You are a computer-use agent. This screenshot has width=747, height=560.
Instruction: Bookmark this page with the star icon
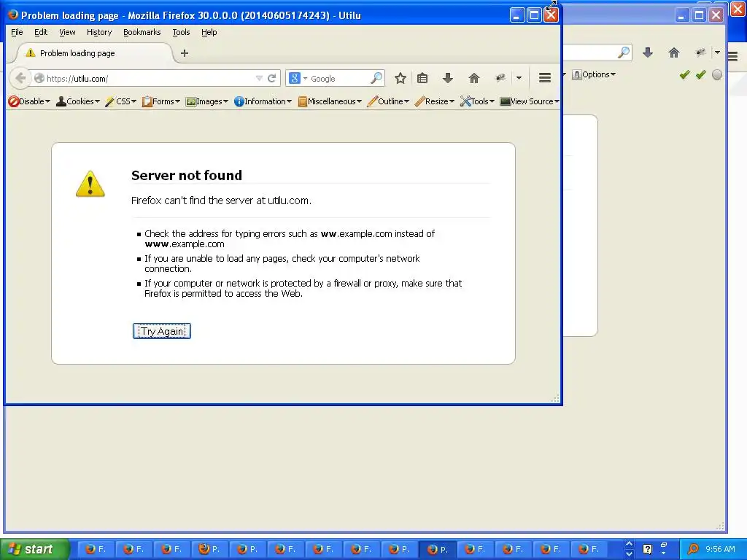(x=400, y=78)
